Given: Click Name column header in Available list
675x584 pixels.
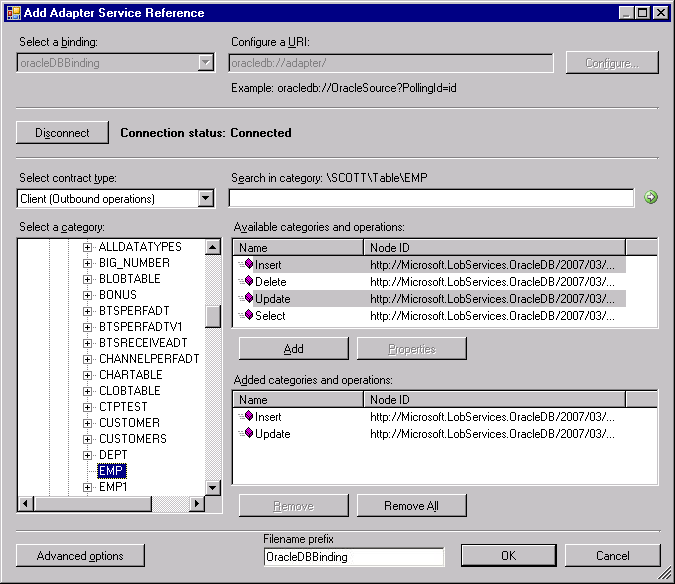Looking at the screenshot, I should click(299, 247).
